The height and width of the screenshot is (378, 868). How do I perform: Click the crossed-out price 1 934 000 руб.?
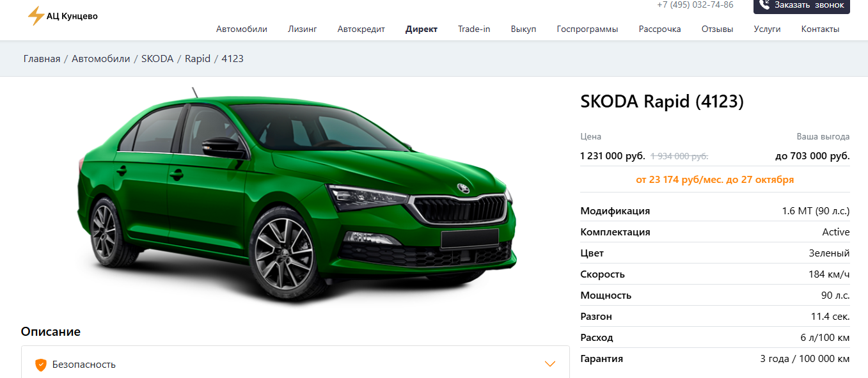click(x=679, y=156)
